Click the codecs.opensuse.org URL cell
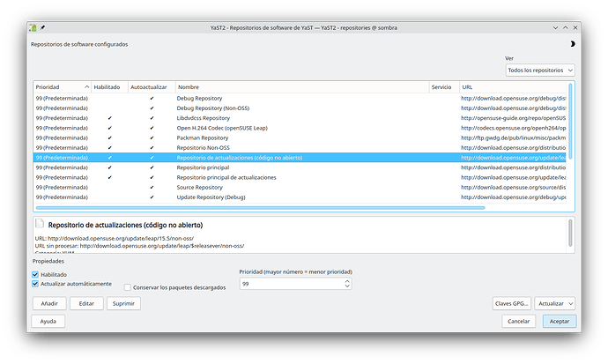This screenshot has width=608, height=364. coord(513,128)
